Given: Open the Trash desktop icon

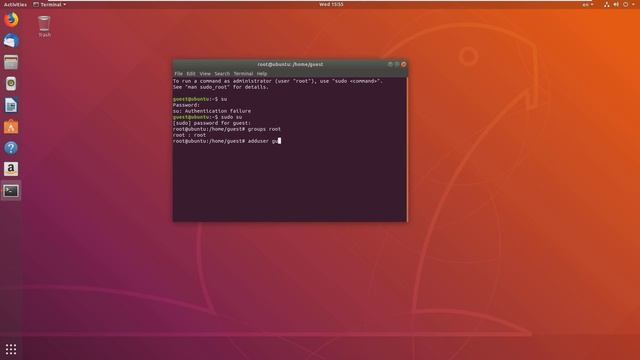Looking at the screenshot, I should [x=44, y=27].
